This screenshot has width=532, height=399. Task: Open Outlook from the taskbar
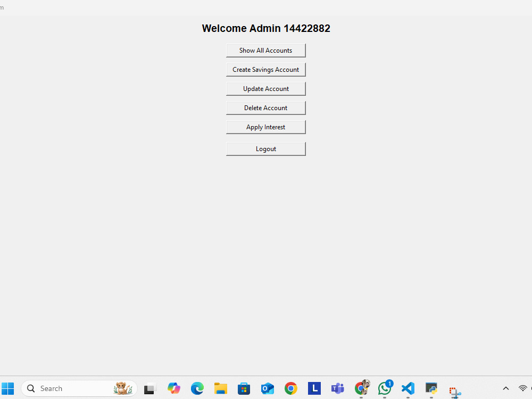tap(268, 388)
